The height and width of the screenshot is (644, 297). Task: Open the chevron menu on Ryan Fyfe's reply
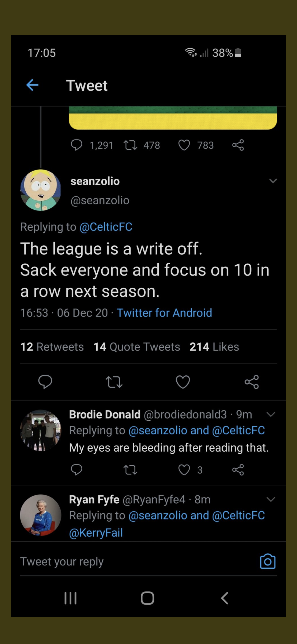tap(271, 499)
